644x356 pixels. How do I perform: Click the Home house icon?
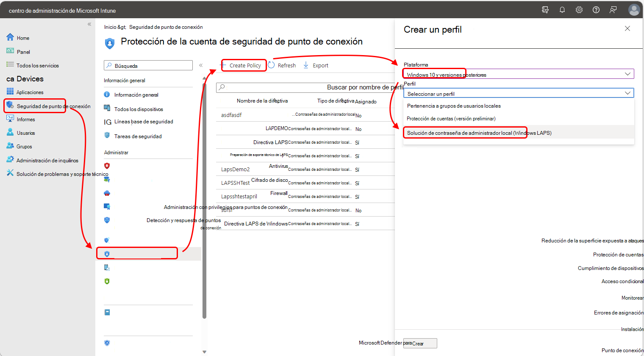pyautogui.click(x=10, y=37)
